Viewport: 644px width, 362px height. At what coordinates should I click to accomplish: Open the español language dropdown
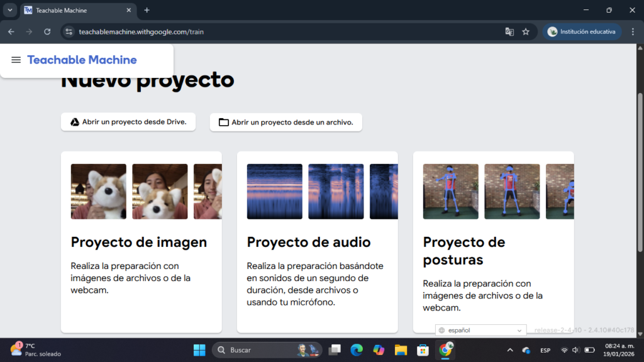pos(481,331)
